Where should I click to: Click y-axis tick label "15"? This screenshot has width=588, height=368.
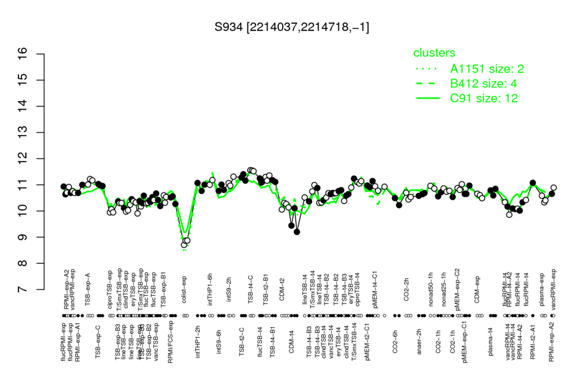23,80
